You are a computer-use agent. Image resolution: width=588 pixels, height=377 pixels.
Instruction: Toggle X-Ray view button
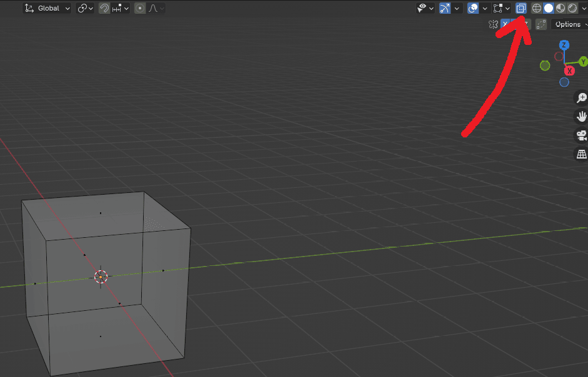pos(521,8)
